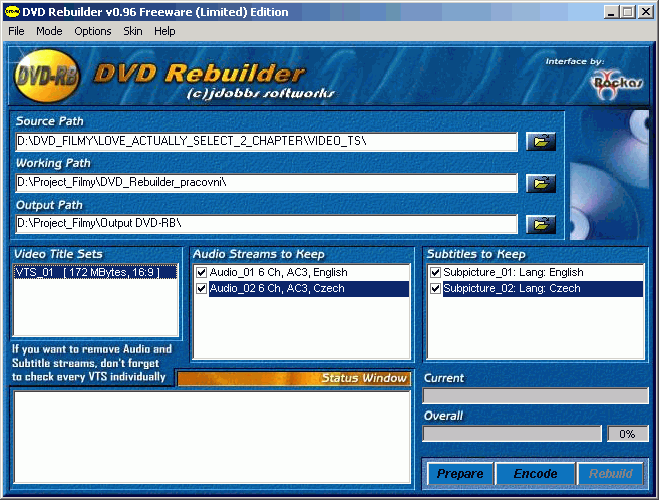Open the Skin menu

tap(133, 31)
